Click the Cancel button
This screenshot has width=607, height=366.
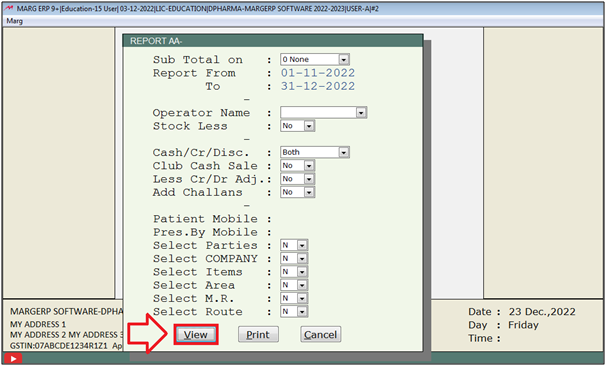pyautogui.click(x=321, y=335)
